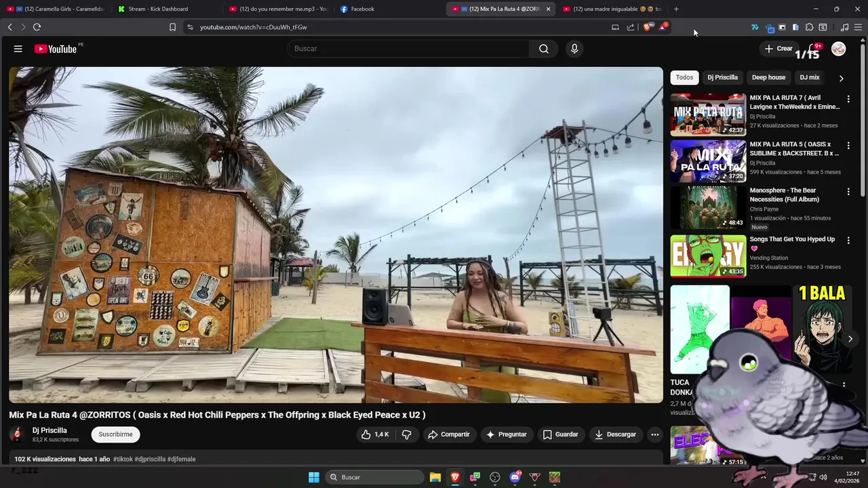This screenshot has height=488, width=868.
Task: Open more actions for the video (three dots)
Action: click(654, 434)
